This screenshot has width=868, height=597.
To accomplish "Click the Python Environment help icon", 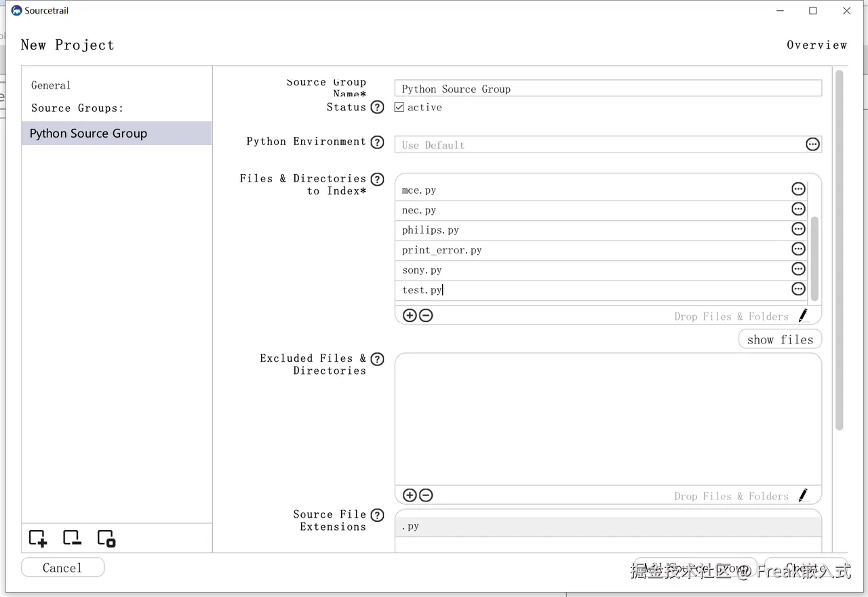I will tap(378, 142).
